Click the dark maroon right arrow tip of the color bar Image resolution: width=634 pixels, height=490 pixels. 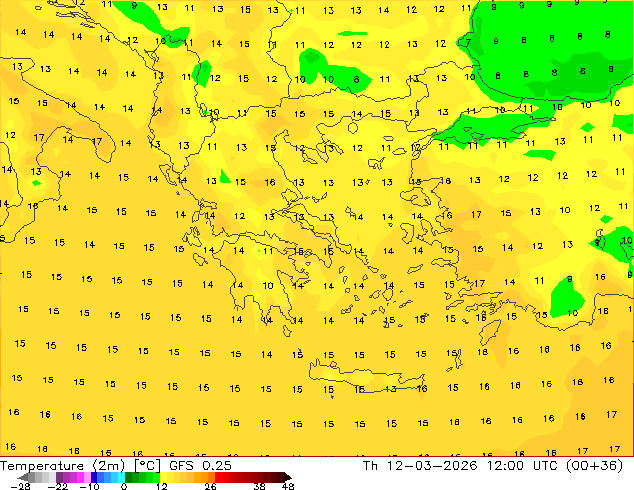click(x=289, y=477)
